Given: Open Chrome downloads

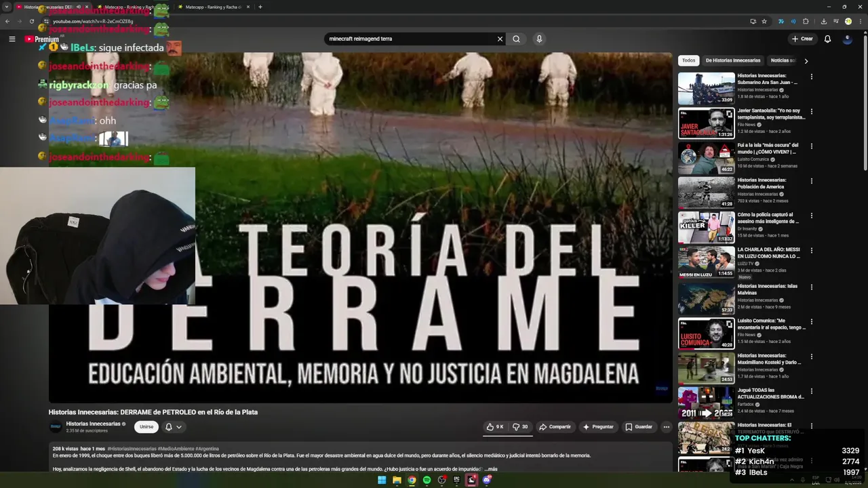Looking at the screenshot, I should [x=823, y=21].
